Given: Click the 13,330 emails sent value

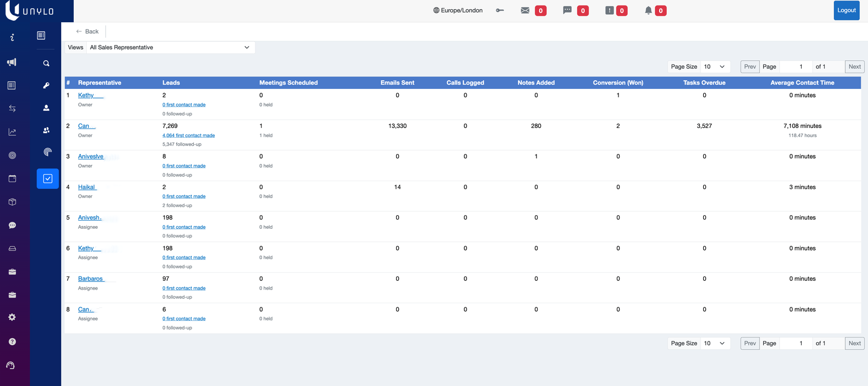Looking at the screenshot, I should 398,126.
